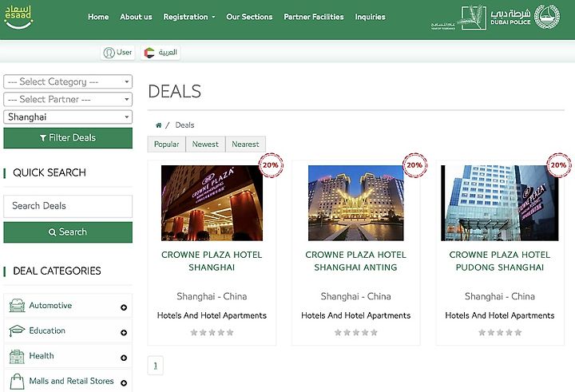
Task: Click the green Search button
Action: (68, 232)
